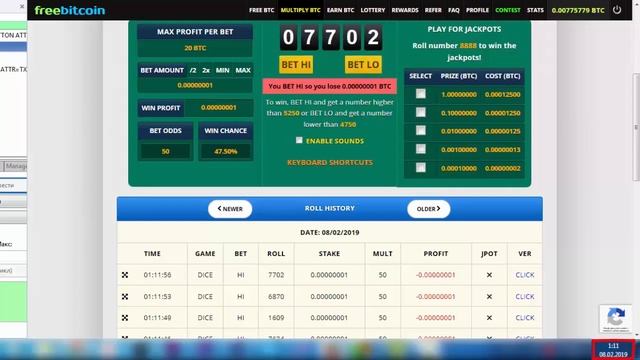Image resolution: width=640 pixels, height=360 pixels.
Task: Click the roll value 7702 in the history
Action: point(276,275)
